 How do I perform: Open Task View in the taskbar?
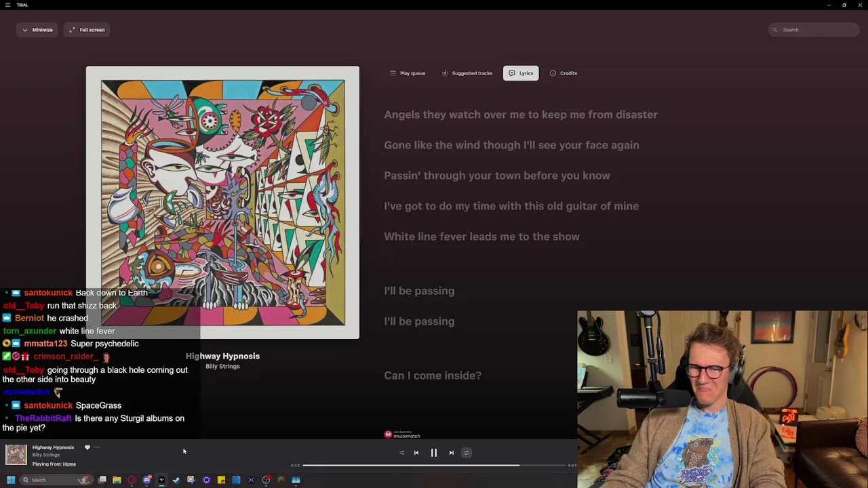point(102,480)
